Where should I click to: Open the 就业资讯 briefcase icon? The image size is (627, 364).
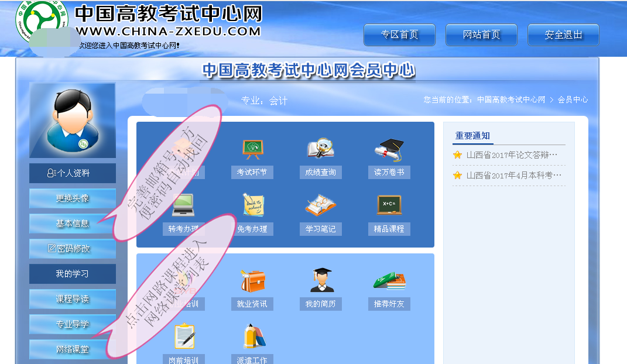[252, 281]
